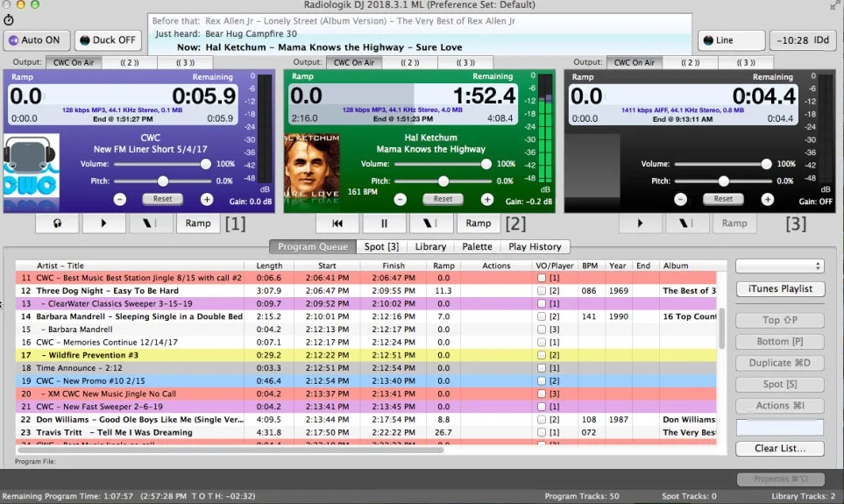Viewport: 844px width, 504px height.
Task: Rewind player 2 to track start
Action: click(337, 223)
